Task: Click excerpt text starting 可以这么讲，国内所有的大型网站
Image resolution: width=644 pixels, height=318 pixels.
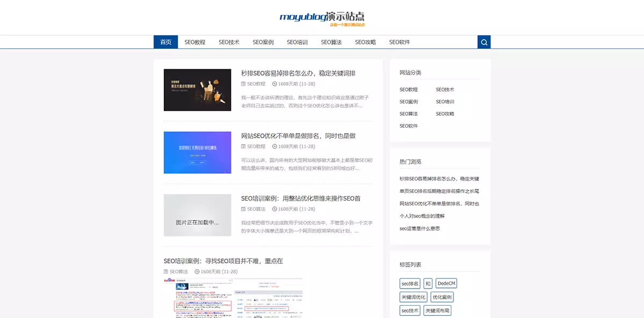Action: [x=306, y=164]
